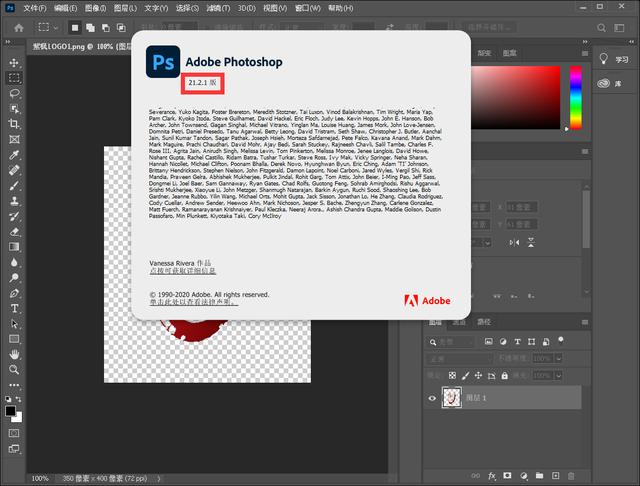Select the Blur tool

pyautogui.click(x=14, y=262)
